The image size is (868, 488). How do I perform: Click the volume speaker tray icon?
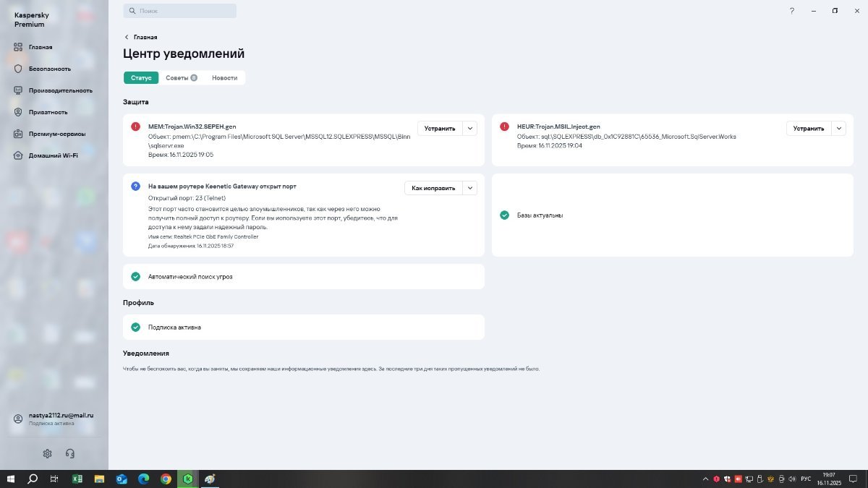pos(793,479)
